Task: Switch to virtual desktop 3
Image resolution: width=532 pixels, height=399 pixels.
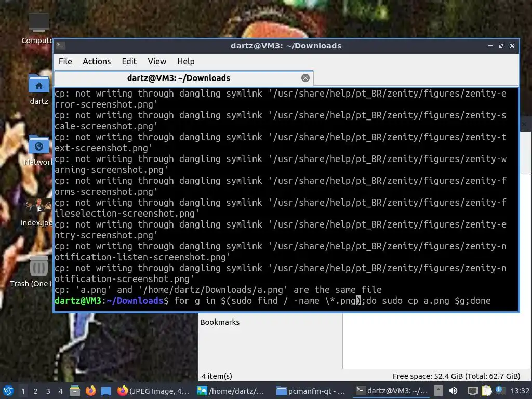Action: 48,391
